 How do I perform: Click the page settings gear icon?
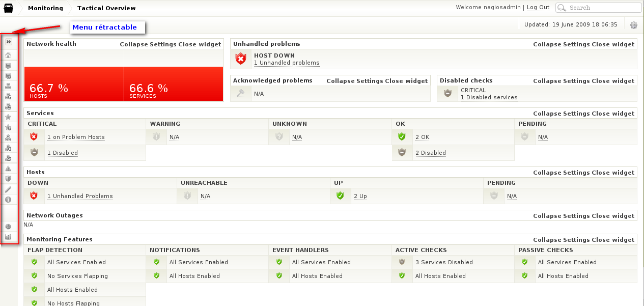click(x=634, y=25)
